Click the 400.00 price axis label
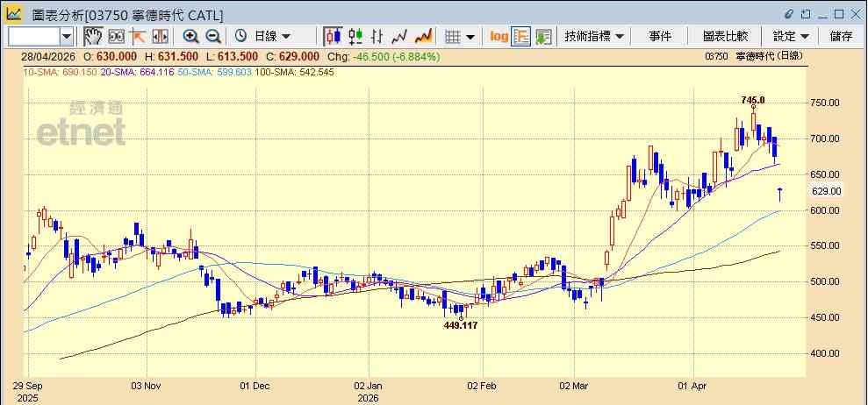 click(827, 353)
